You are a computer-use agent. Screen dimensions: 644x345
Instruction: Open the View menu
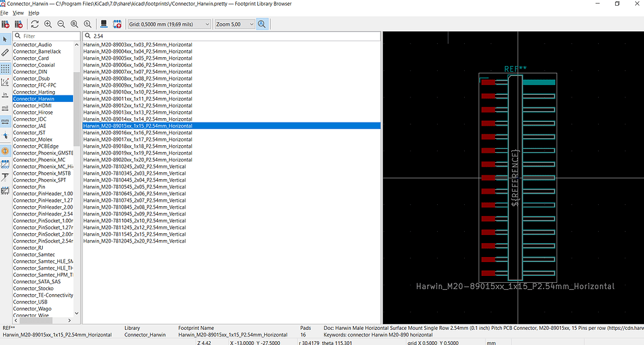[x=18, y=13]
